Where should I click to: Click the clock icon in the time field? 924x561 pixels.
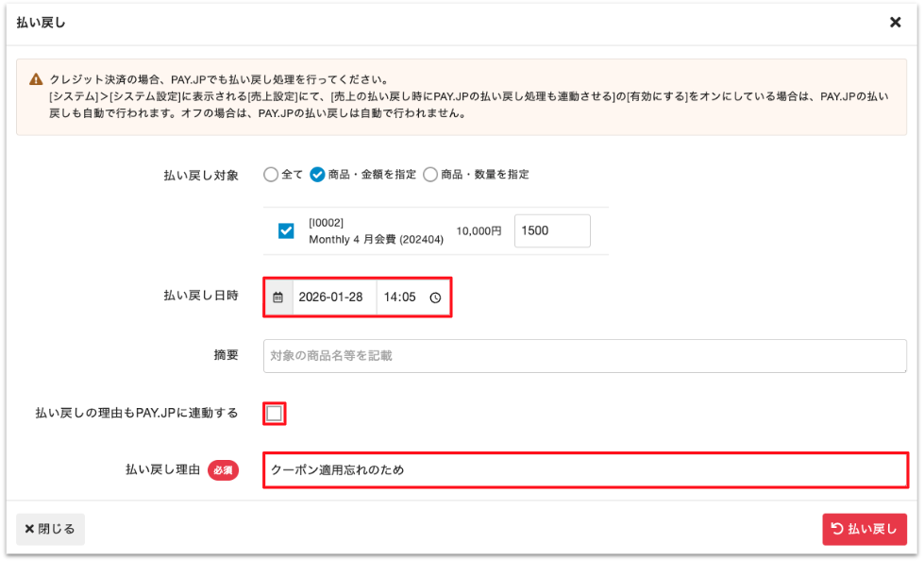tap(435, 297)
